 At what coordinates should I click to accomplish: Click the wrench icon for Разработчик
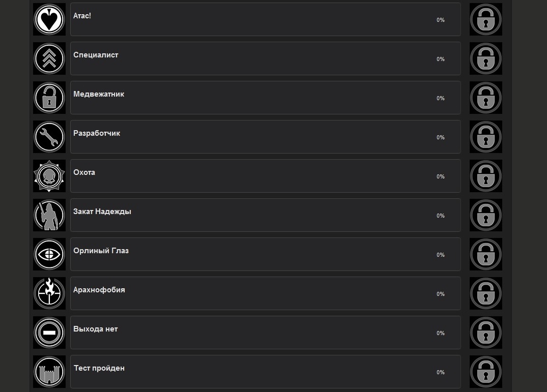[49, 137]
